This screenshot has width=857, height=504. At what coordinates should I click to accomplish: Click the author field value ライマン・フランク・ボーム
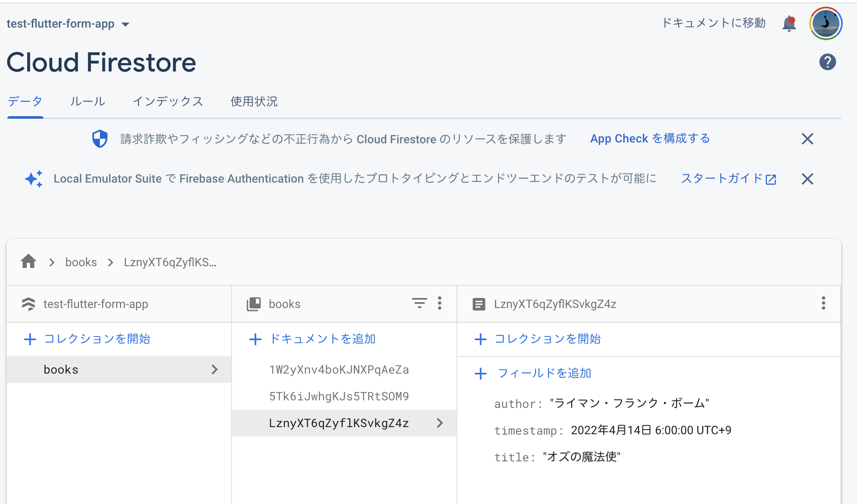click(x=629, y=403)
